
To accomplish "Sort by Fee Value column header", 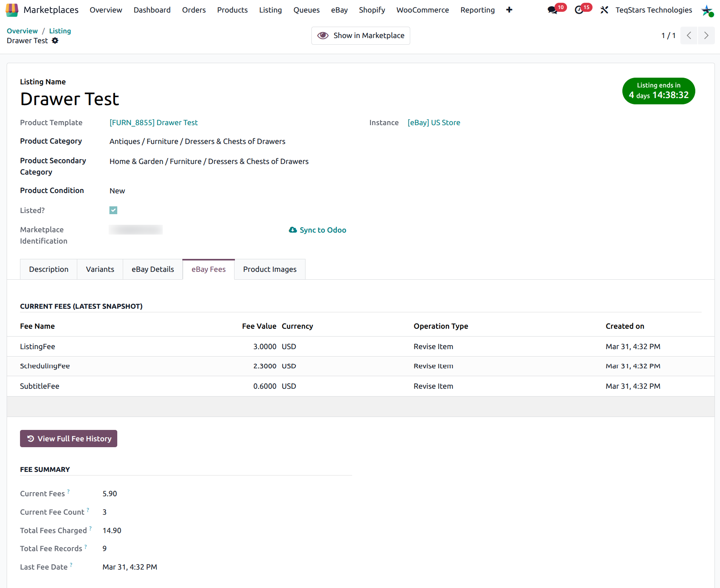I will [x=259, y=326].
